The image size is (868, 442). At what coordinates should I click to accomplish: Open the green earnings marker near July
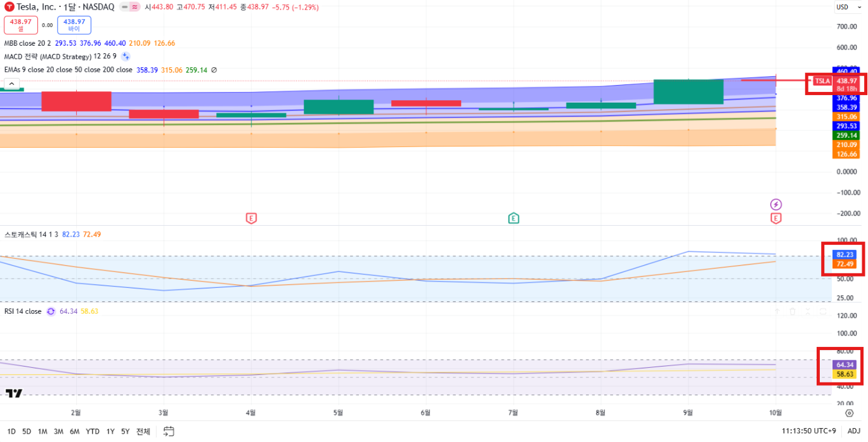[x=514, y=218]
